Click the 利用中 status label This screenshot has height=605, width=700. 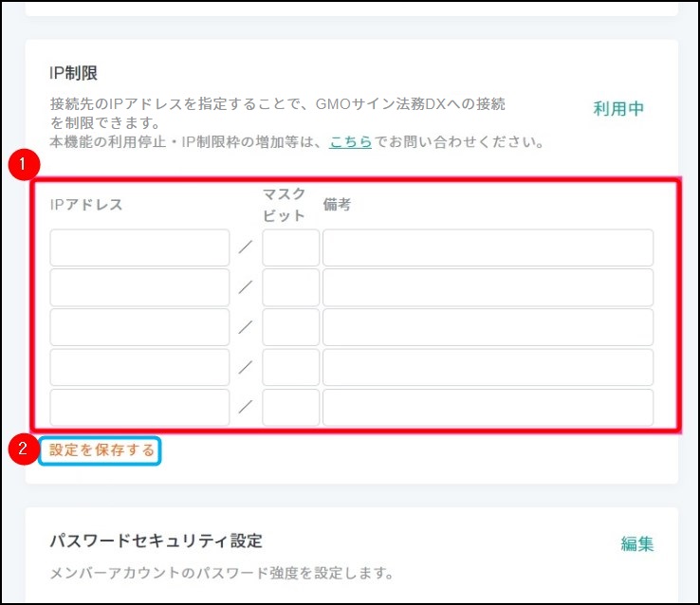(x=618, y=108)
